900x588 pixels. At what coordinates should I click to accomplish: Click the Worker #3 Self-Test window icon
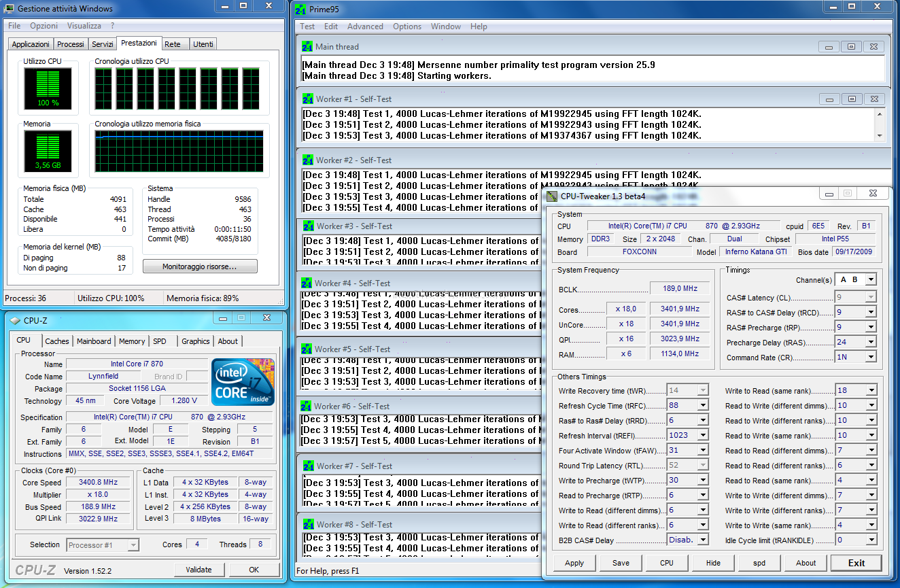[x=309, y=226]
